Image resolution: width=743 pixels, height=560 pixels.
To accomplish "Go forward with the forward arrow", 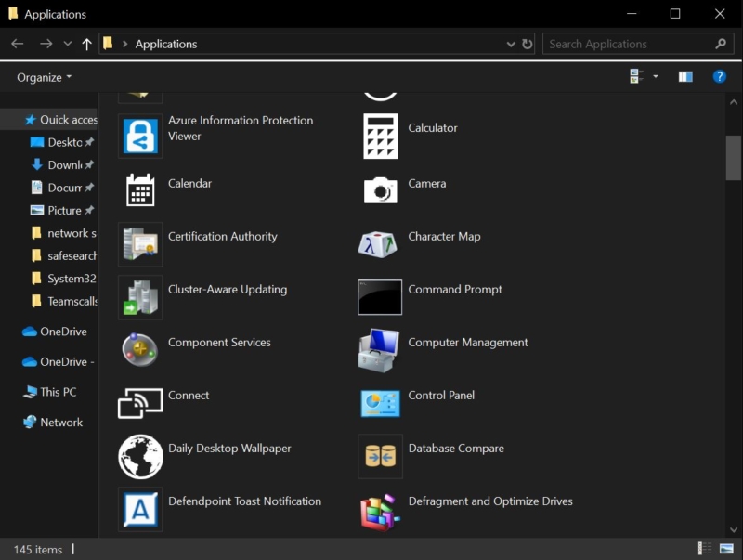I will 46,44.
